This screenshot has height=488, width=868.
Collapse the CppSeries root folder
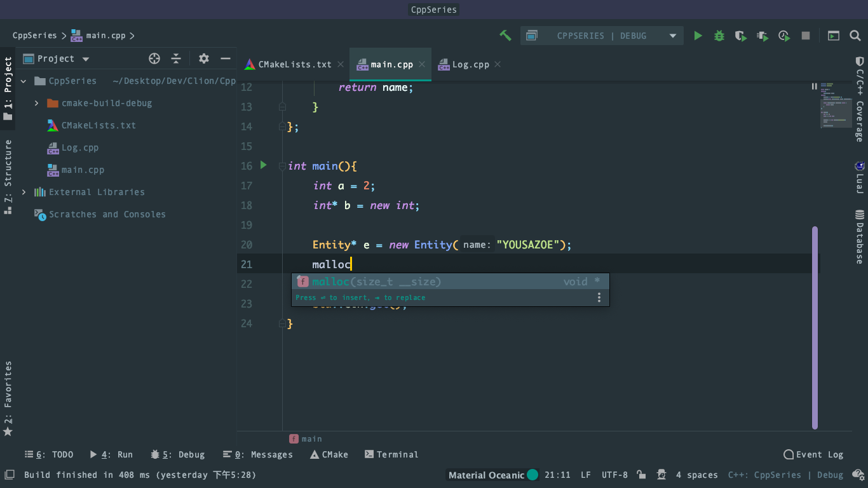tap(24, 81)
